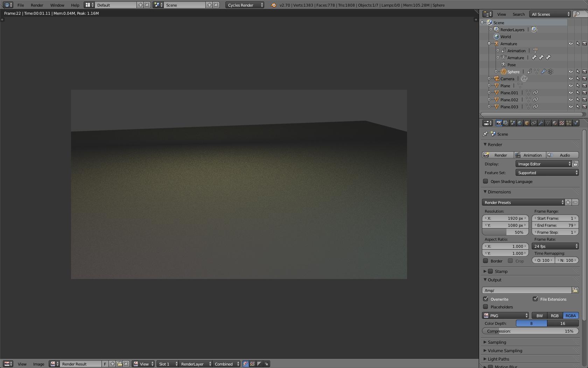This screenshot has width=588, height=368.
Task: Open the Window menu
Action: click(x=57, y=5)
